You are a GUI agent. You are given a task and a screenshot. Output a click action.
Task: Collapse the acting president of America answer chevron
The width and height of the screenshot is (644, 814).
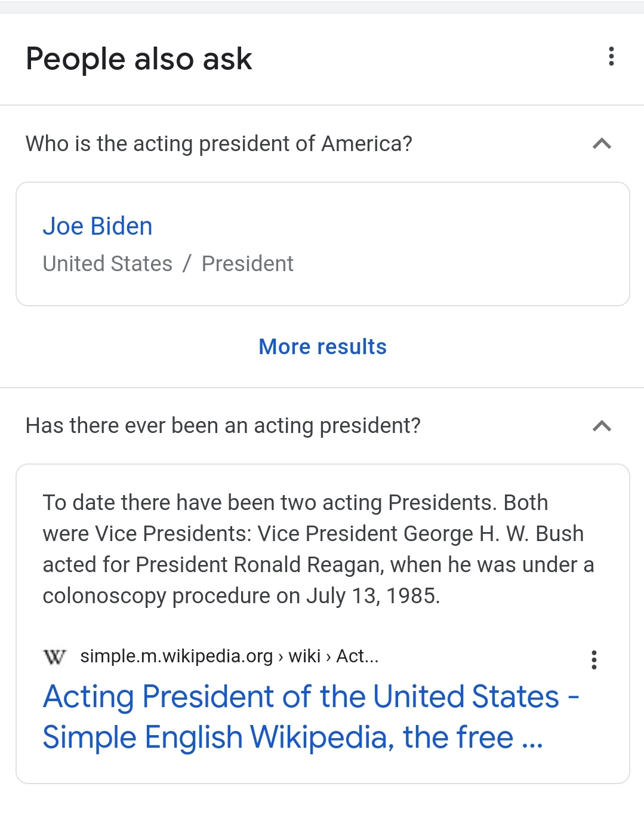pos(602,144)
